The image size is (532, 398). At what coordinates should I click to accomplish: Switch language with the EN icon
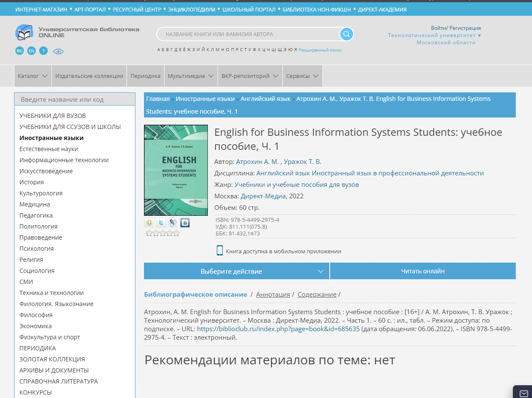tap(32, 51)
